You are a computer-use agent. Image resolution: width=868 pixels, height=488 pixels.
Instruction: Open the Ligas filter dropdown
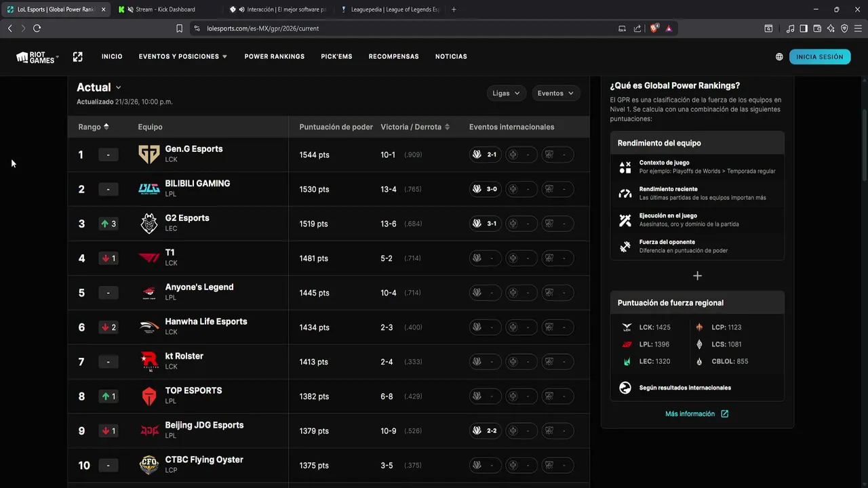tap(506, 94)
